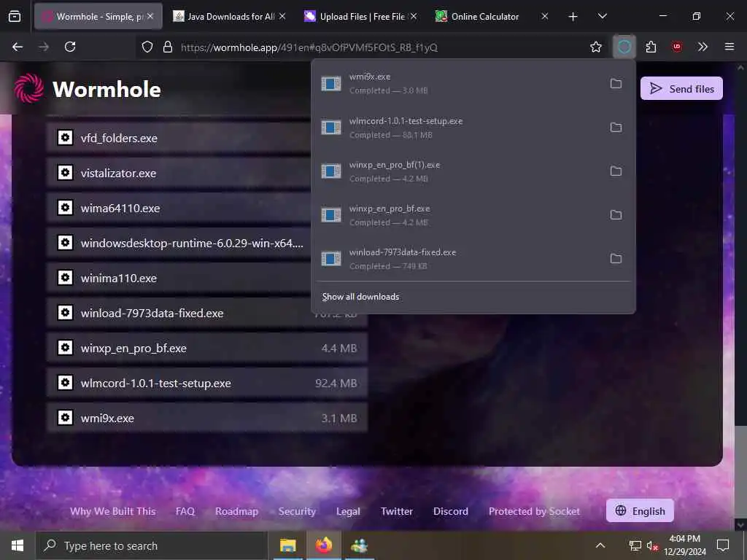Open the Firefox hamburger menu
The height and width of the screenshot is (560, 747).
tap(729, 47)
